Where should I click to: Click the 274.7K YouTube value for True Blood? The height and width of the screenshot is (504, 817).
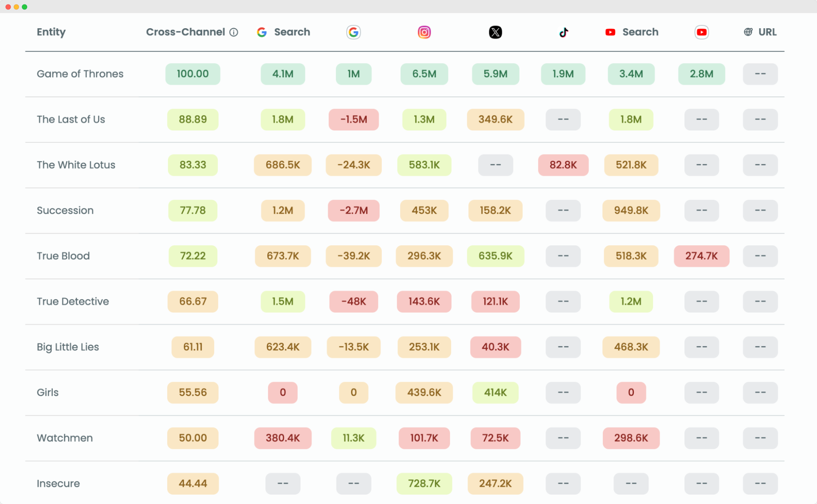click(702, 256)
